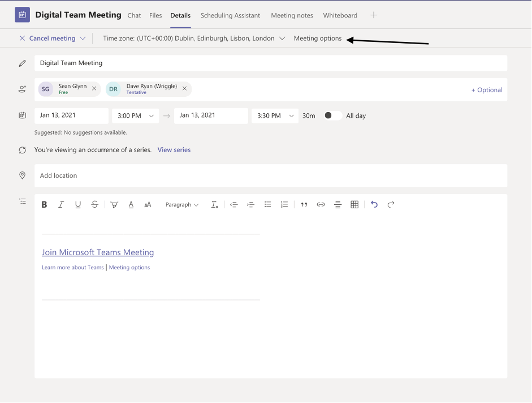This screenshot has width=532, height=403.
Task: Click the Digital Team Meeting title field
Action: [271, 63]
